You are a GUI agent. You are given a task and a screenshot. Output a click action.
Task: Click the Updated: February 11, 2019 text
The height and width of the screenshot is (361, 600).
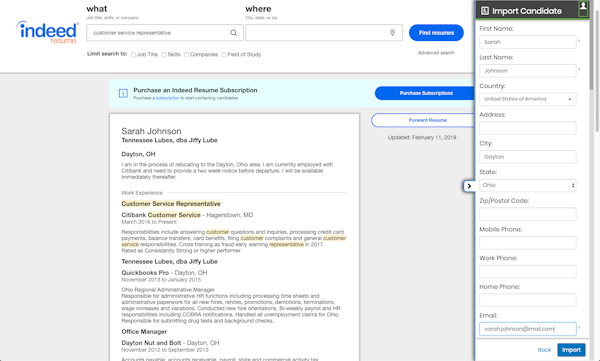coord(422,137)
